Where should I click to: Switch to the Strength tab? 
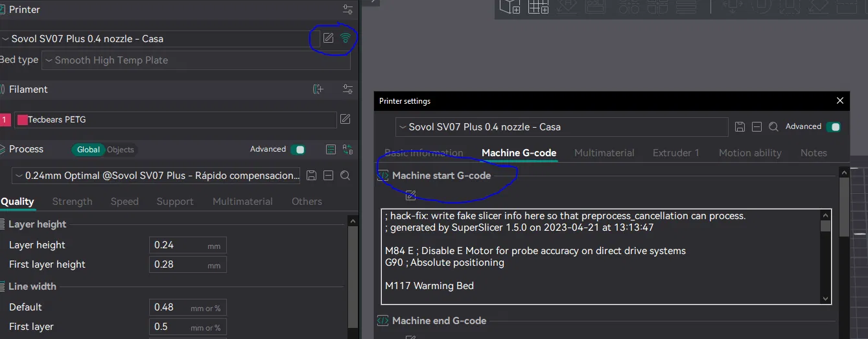[72, 202]
